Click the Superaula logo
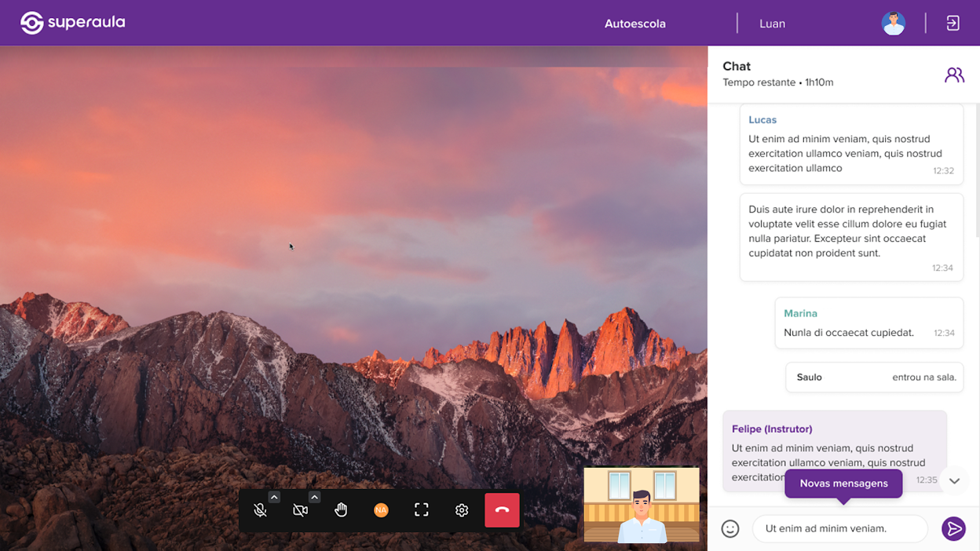 (72, 23)
